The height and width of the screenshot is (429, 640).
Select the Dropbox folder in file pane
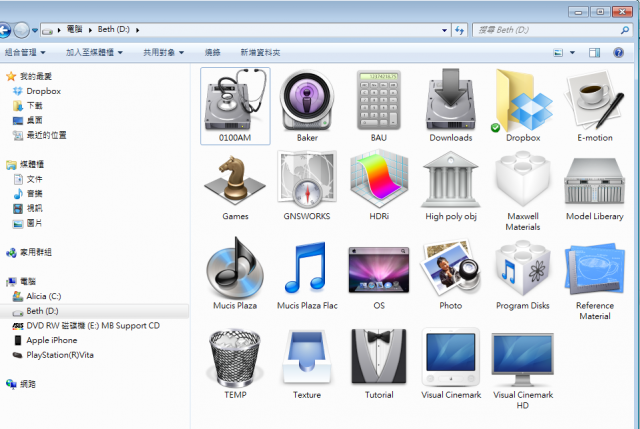pyautogui.click(x=523, y=100)
